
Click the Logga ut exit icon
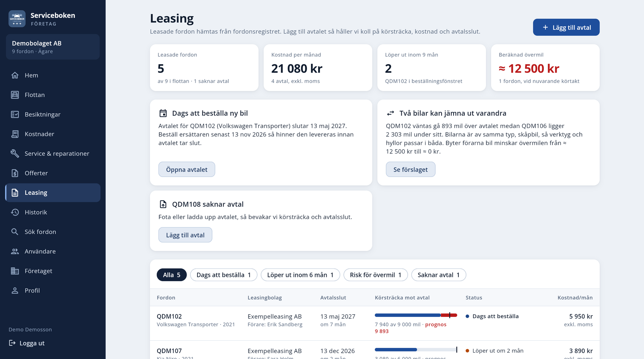coord(12,343)
